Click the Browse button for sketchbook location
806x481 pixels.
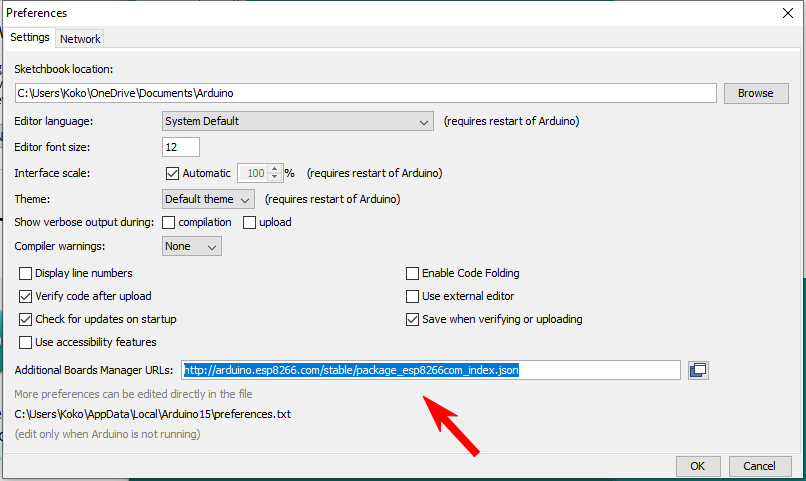(756, 94)
